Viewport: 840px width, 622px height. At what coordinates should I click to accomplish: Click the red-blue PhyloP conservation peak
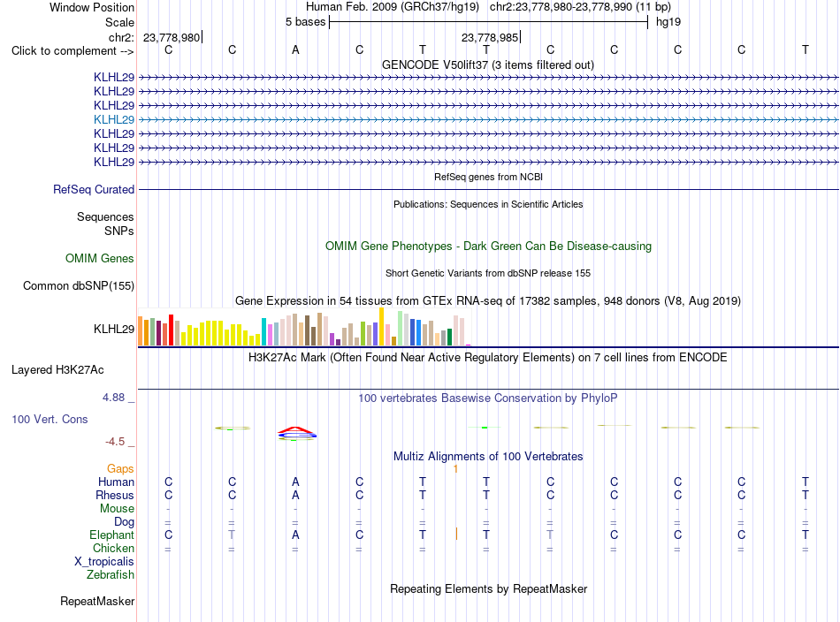coord(297,433)
